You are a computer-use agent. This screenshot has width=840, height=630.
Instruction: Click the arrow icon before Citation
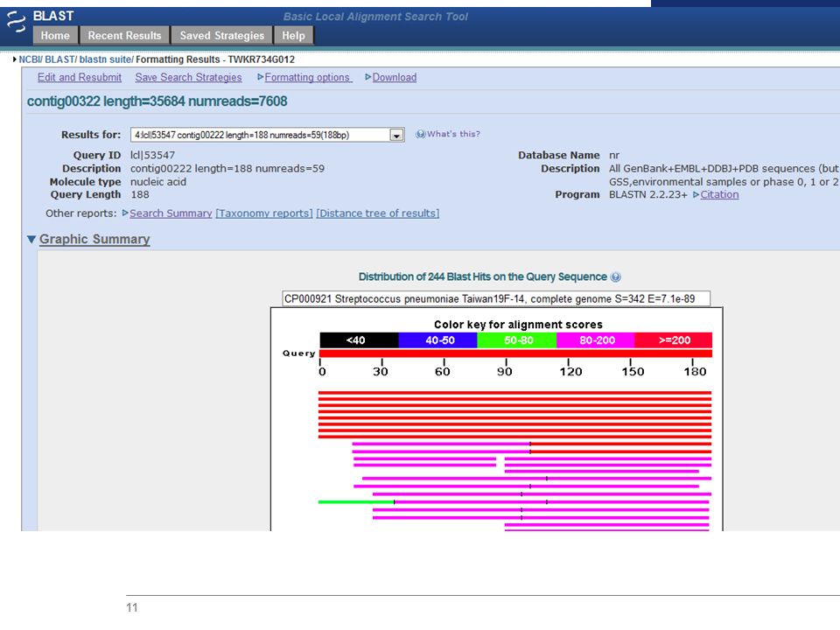[x=696, y=194]
